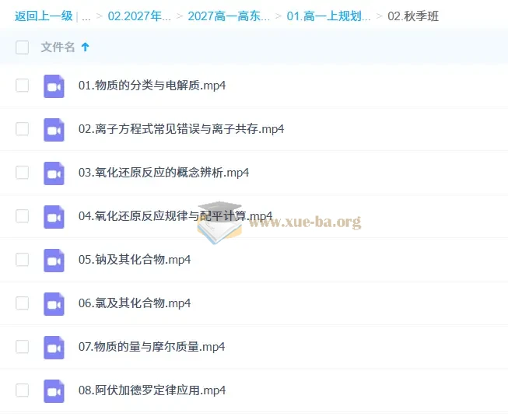This screenshot has height=420, width=508.
Task: Click current folder breadcrumb 02.秋季班
Action: (413, 16)
